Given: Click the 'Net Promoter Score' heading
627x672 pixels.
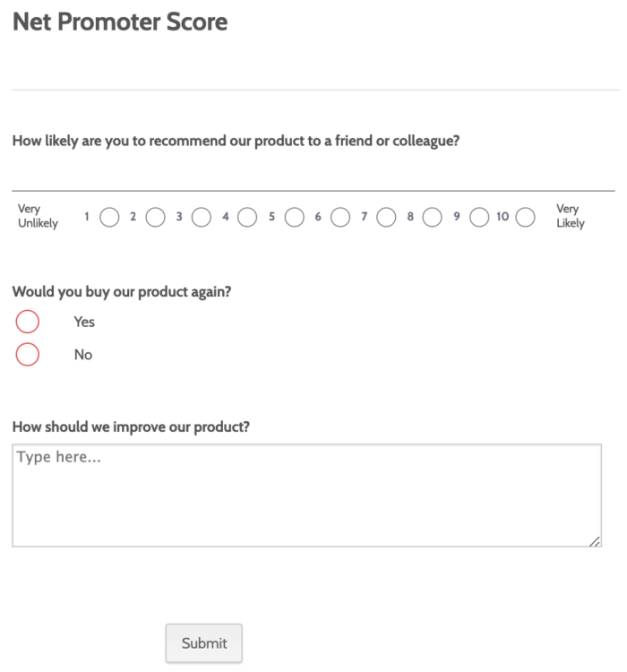Looking at the screenshot, I should (x=120, y=22).
